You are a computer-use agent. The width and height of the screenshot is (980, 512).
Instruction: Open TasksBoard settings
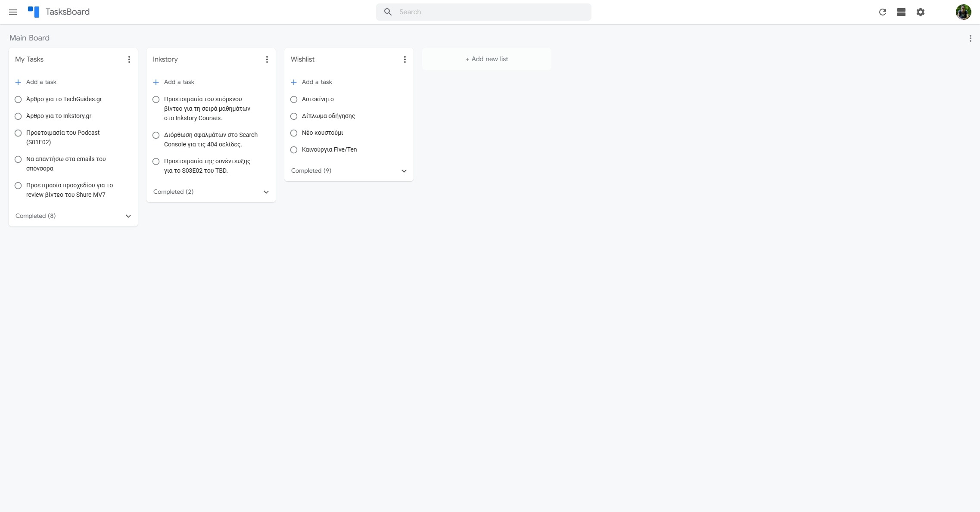tap(921, 12)
